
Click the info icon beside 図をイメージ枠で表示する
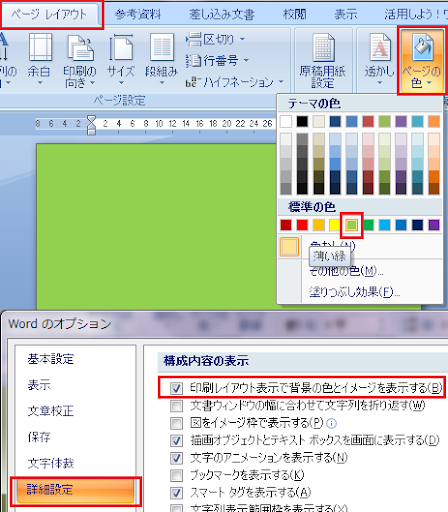point(331,423)
